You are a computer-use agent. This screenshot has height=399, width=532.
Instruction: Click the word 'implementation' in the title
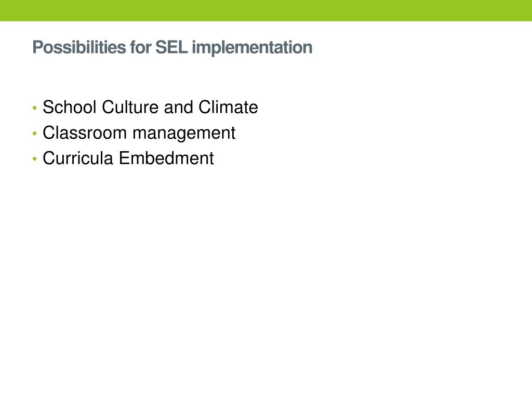252,48
